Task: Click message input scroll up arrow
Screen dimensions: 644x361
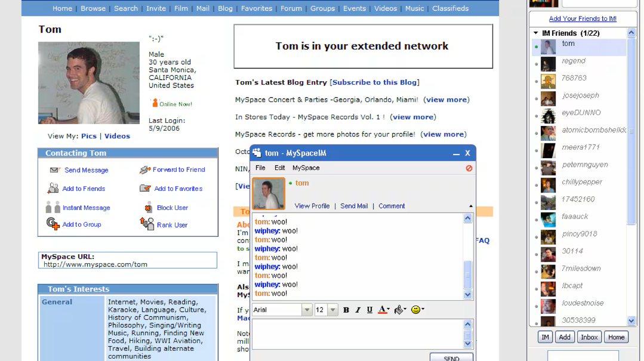Action: 467,325
